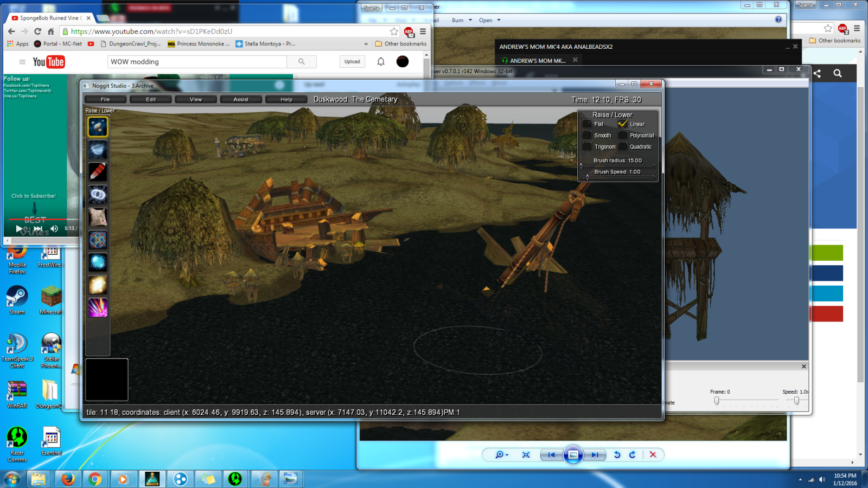The width and height of the screenshot is (868, 488).
Task: Select the Flatten/Blur tornado tool icon
Action: (98, 149)
